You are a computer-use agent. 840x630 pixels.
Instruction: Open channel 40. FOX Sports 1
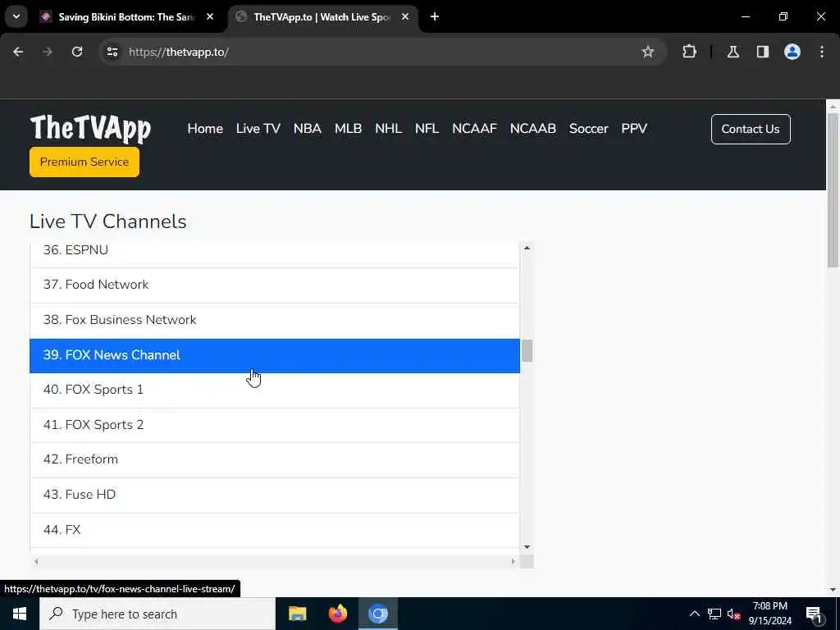coord(275,390)
